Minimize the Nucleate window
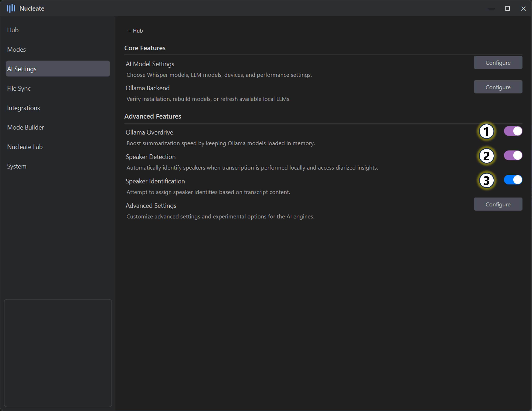This screenshot has width=532, height=411. click(491, 8)
